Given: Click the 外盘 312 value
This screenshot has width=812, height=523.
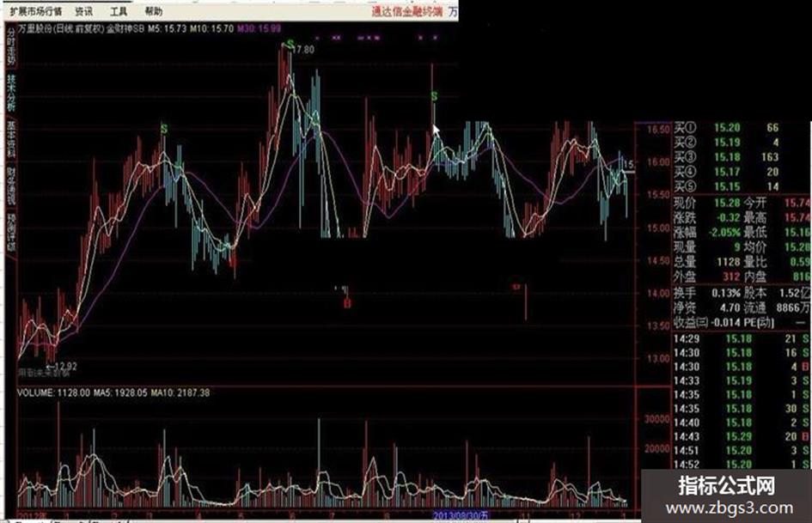Looking at the screenshot, I should 731,277.
